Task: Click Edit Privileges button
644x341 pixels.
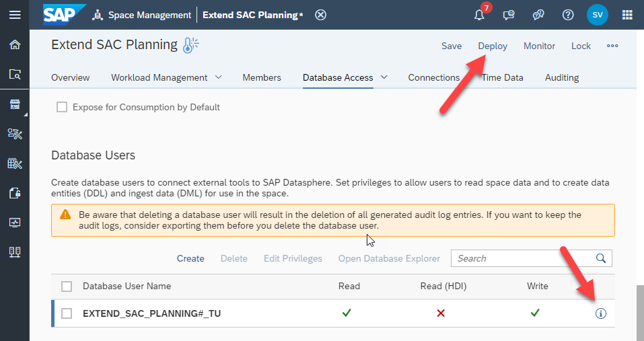Action: 293,258
